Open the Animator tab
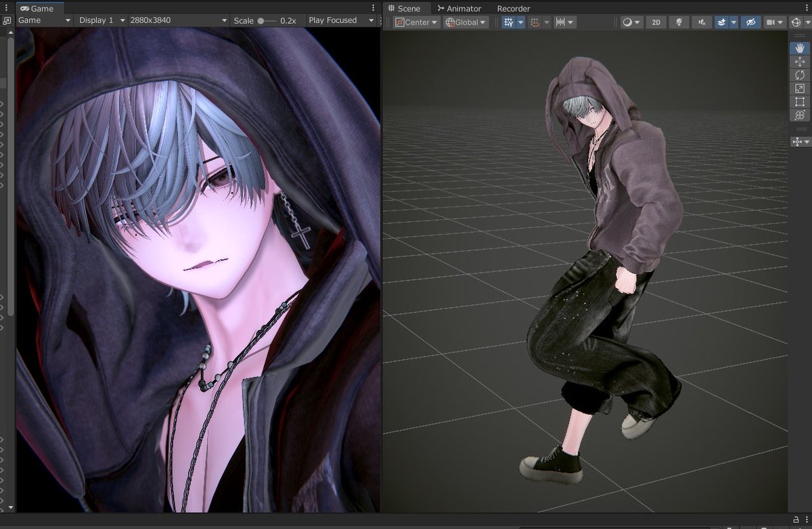The width and height of the screenshot is (812, 529). [x=459, y=8]
